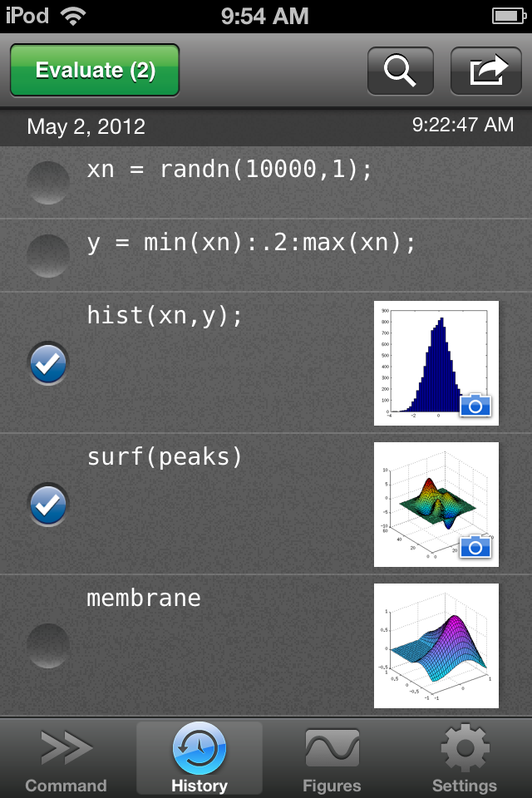Select the y = min(xn) command checkbox

48,255
